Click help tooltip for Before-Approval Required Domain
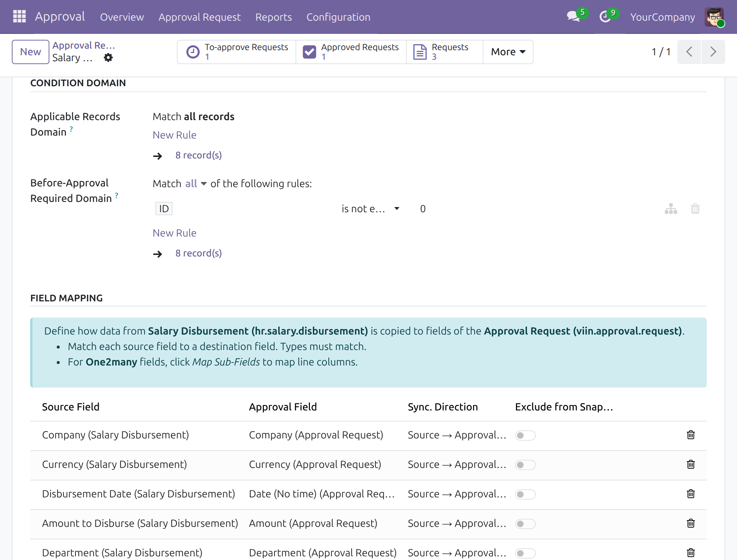The image size is (737, 560). pyautogui.click(x=116, y=195)
